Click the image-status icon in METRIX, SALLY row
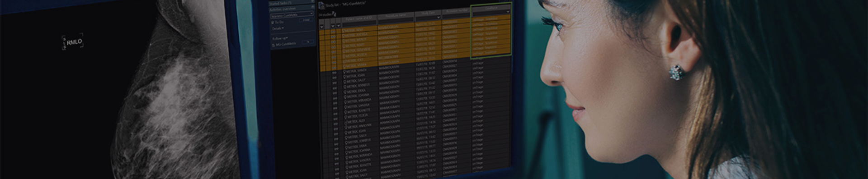The height and width of the screenshot is (179, 868). 335,82
